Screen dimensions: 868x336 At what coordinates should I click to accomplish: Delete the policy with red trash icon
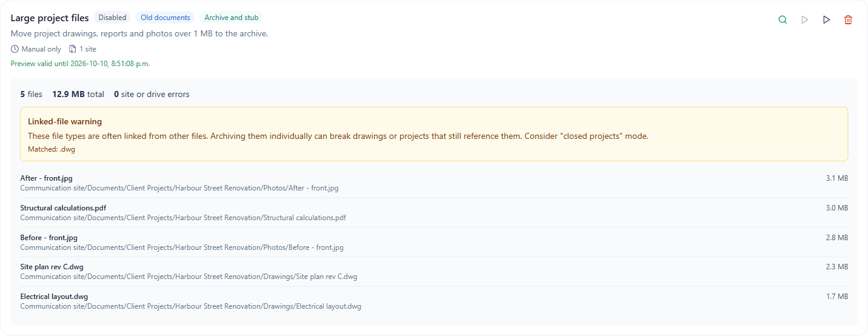[848, 20]
